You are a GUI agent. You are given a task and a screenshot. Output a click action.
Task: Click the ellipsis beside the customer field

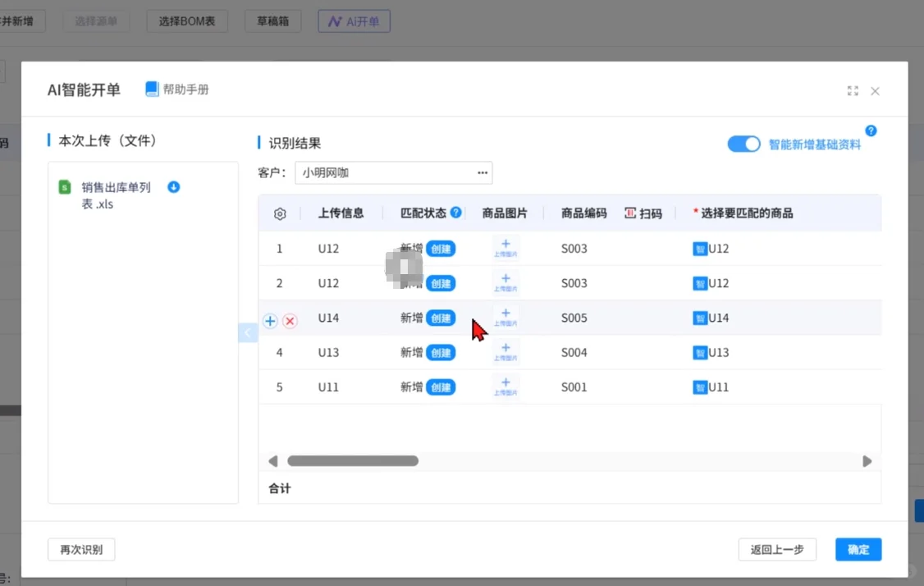483,173
